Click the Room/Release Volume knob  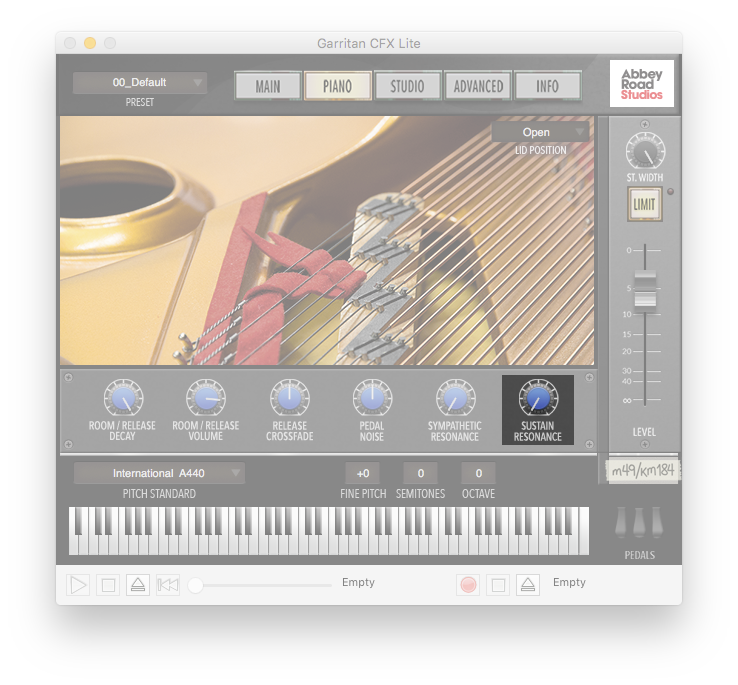point(206,398)
